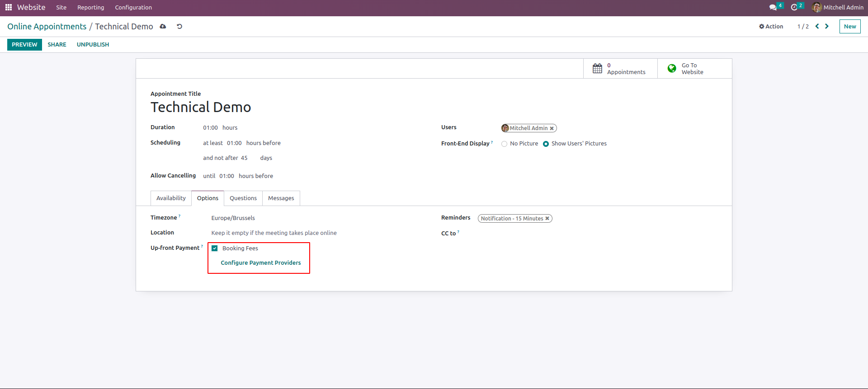Go to previous record arrow
Viewport: 868px width, 389px height.
click(817, 26)
